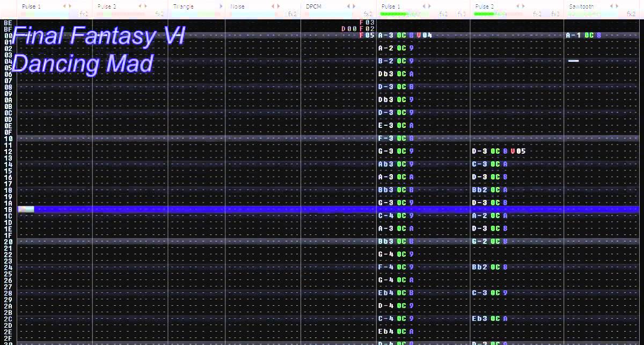
Task: Mute the first Pulse 2 channel header
Action: pos(107,6)
